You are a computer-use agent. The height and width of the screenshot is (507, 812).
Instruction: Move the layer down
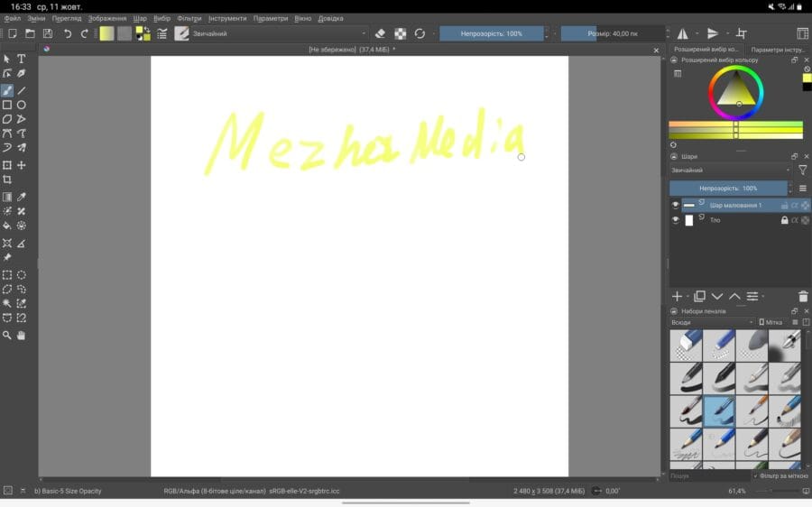717,296
